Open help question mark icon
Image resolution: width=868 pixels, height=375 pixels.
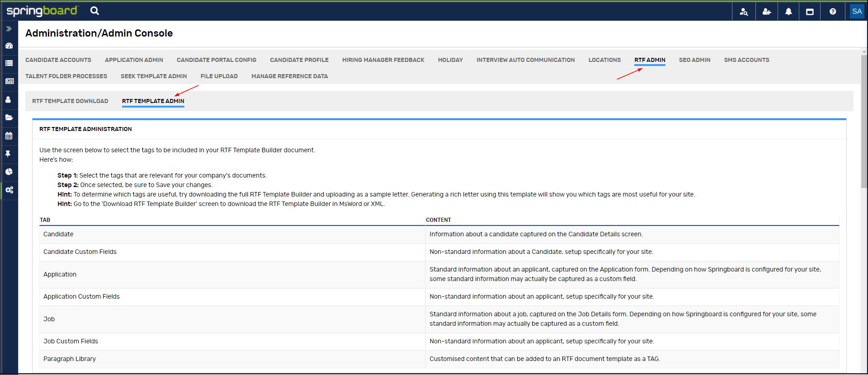click(x=833, y=12)
